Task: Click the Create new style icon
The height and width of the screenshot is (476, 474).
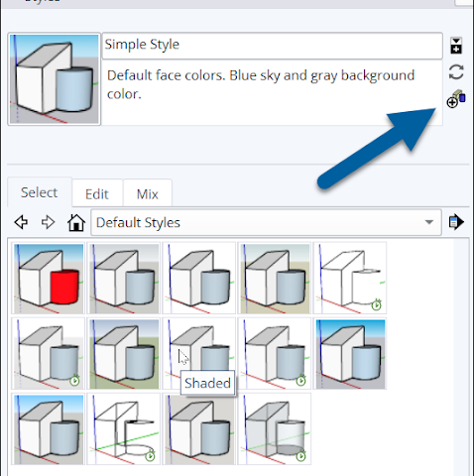Action: click(456, 98)
